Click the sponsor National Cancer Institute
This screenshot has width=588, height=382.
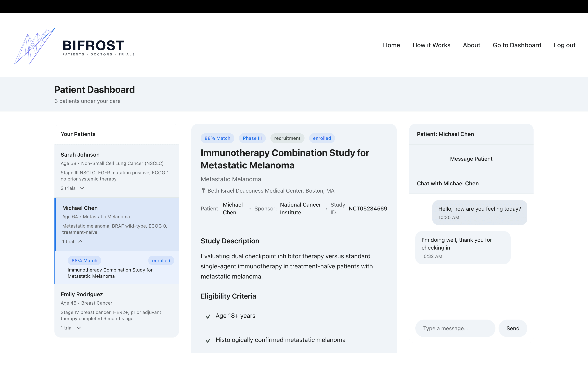(x=300, y=209)
